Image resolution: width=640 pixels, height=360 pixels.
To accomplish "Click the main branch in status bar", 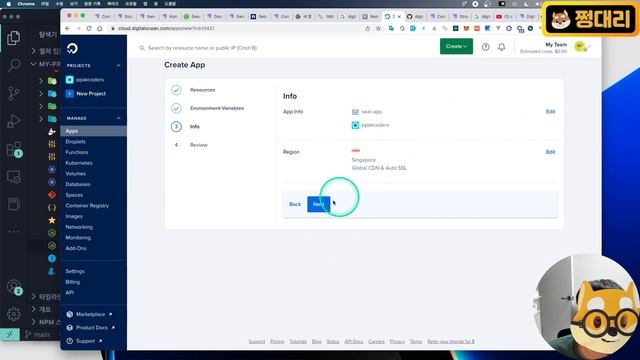I will 38,334.
